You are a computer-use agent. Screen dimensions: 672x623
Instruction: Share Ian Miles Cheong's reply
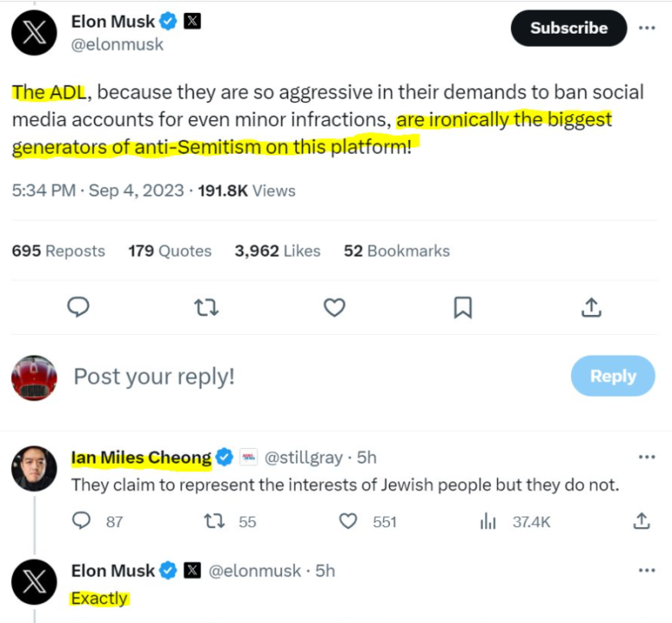pyautogui.click(x=641, y=521)
